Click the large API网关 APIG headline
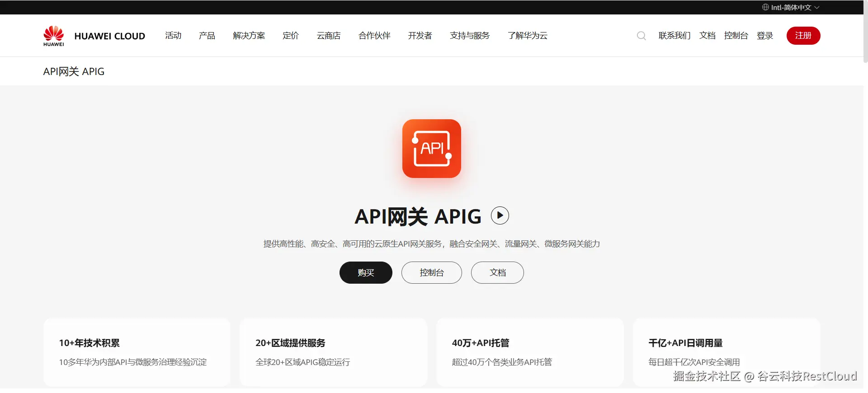This screenshot has width=868, height=393. (x=418, y=216)
